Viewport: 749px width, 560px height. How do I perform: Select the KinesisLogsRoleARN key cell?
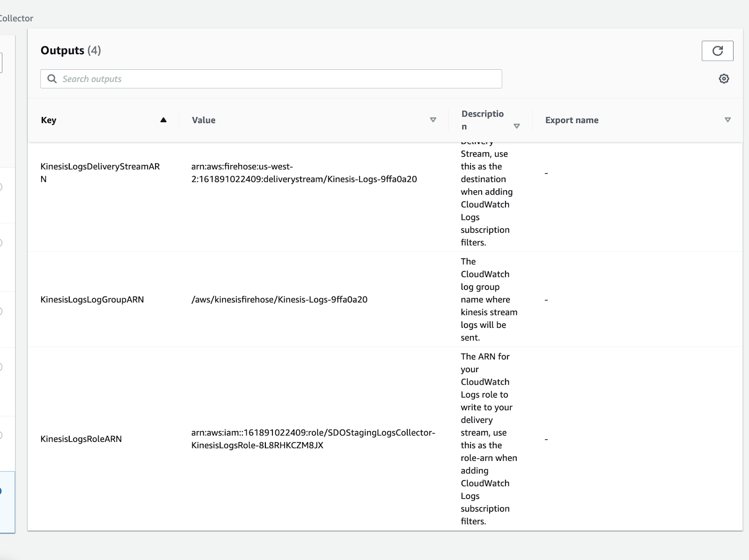81,439
